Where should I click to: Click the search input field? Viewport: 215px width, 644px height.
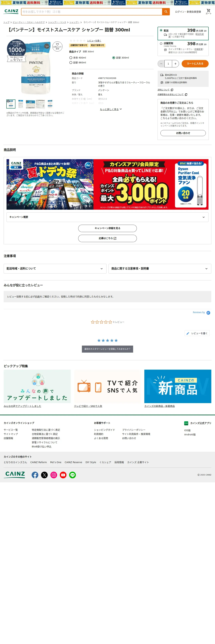[x=92, y=12]
